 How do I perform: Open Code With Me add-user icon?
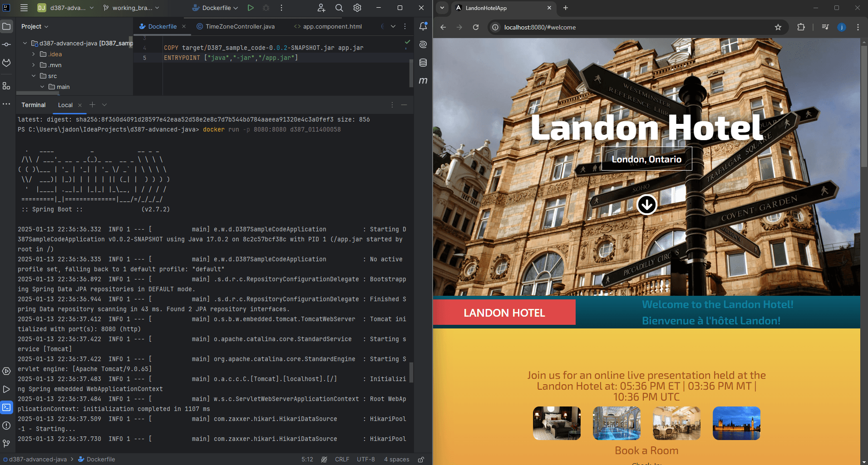321,8
